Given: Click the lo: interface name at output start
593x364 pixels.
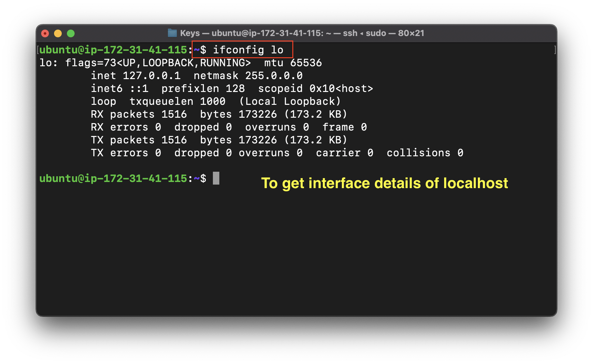Looking at the screenshot, I should [49, 63].
